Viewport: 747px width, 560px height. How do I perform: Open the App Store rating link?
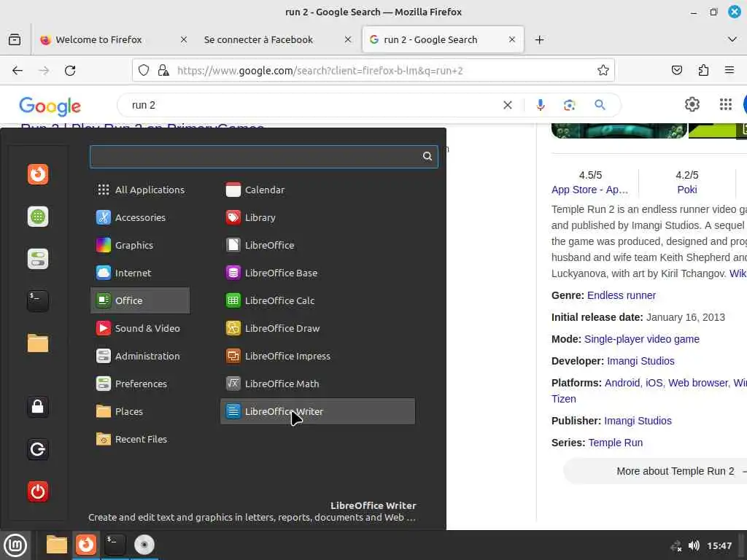coord(589,190)
